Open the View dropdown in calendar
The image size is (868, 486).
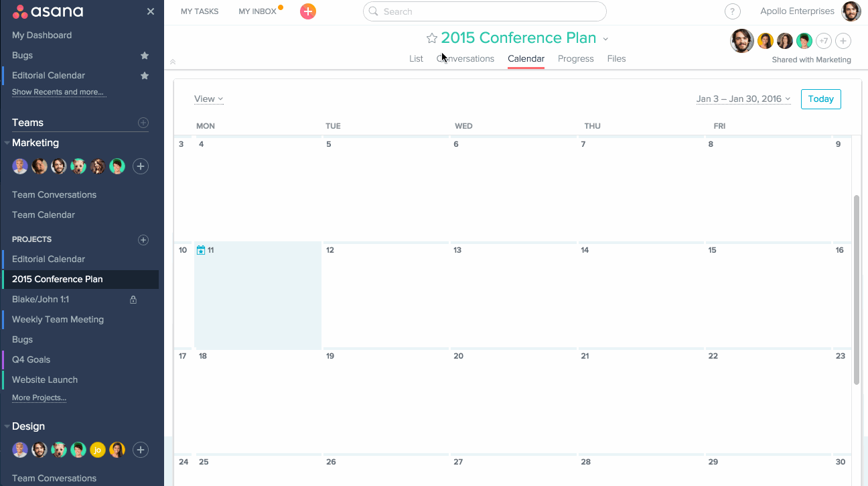[208, 99]
